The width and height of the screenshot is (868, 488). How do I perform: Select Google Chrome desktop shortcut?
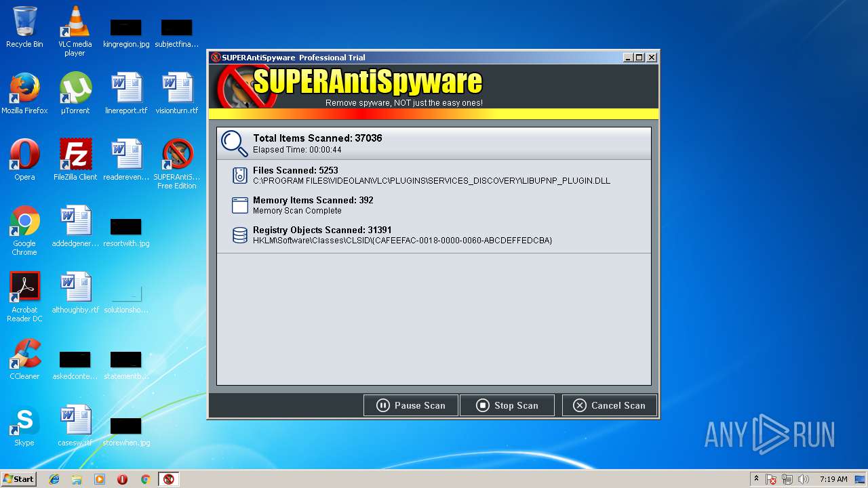pyautogui.click(x=24, y=230)
